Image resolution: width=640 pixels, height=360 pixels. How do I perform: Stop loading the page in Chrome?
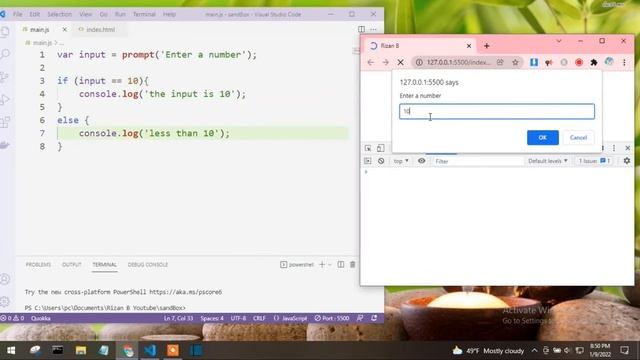[x=400, y=62]
